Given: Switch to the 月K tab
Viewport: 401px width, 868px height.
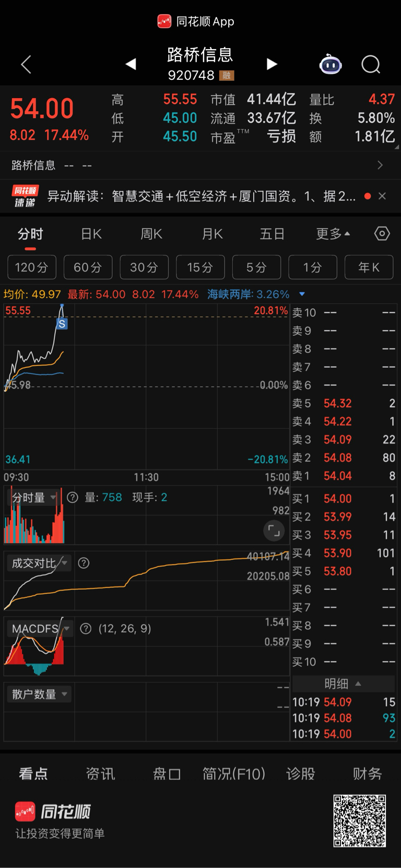Looking at the screenshot, I should [x=213, y=234].
